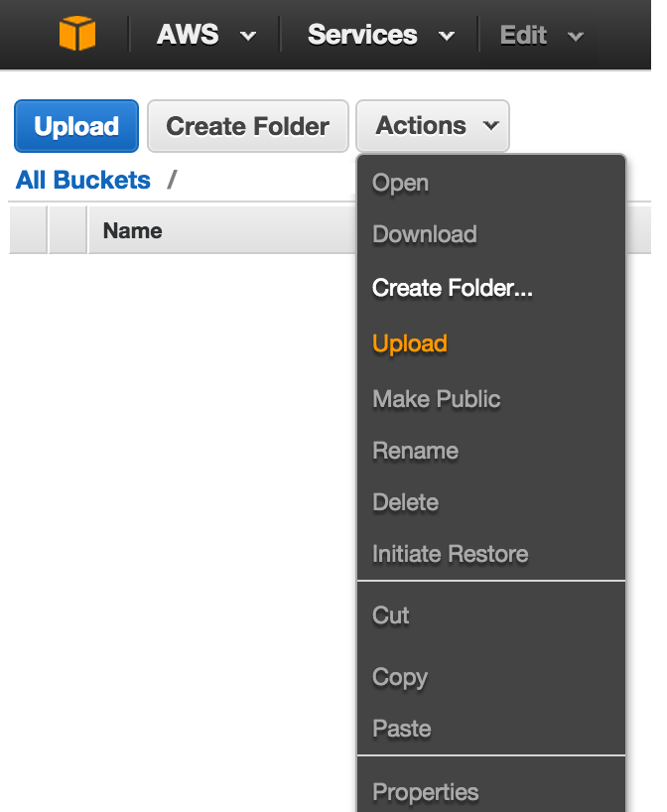The height and width of the screenshot is (812, 667).
Task: Go to All Buckets breadcrumb link
Action: [83, 180]
